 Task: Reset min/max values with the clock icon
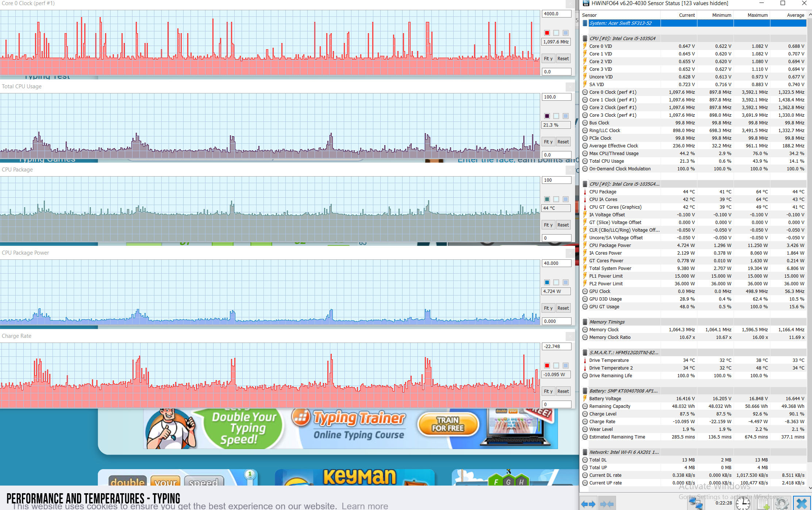click(743, 504)
